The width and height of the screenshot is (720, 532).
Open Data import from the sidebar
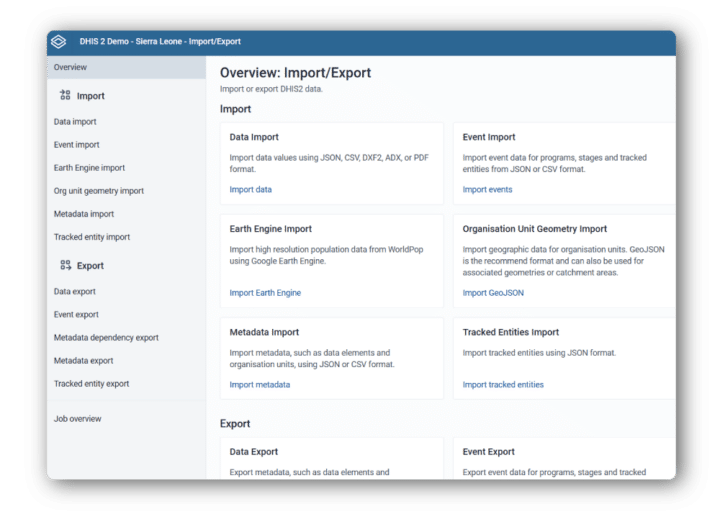coord(75,122)
